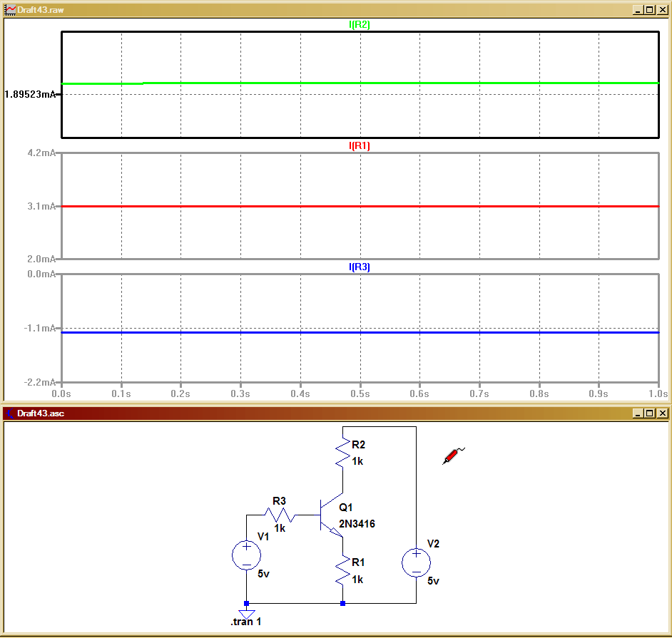This screenshot has width=672, height=638.
Task: Click the red I(R1) waveform line
Action: [360, 207]
